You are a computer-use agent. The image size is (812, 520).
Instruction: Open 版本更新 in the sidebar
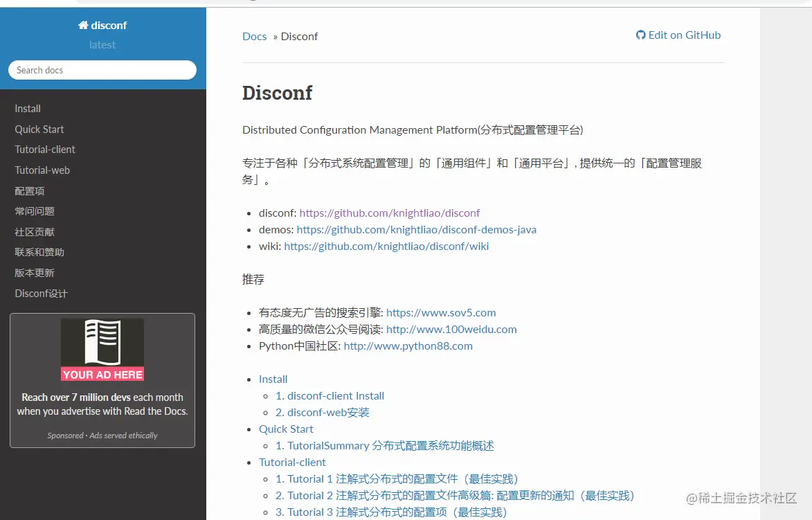tap(35, 273)
